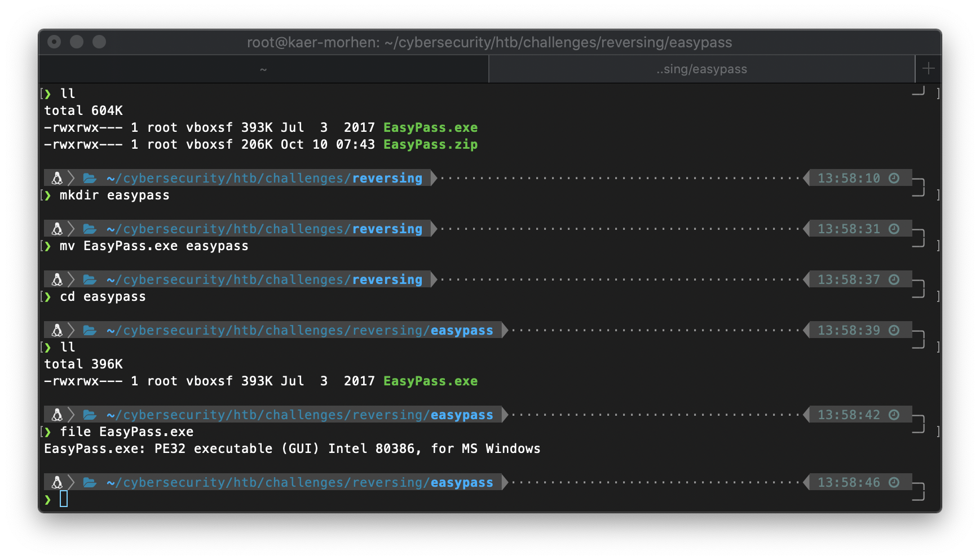980x560 pixels.
Task: Place cursor at the active prompt cursor block
Action: (64, 499)
